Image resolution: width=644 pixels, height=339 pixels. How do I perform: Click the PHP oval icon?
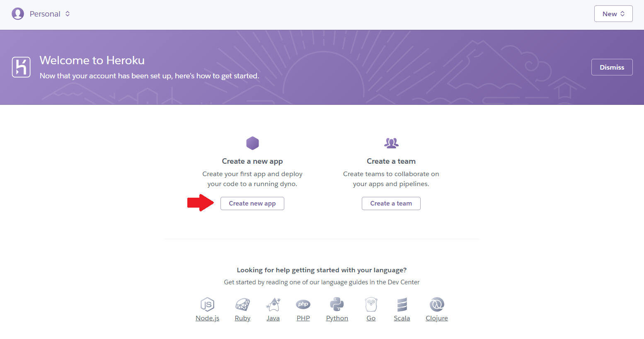[x=303, y=305]
